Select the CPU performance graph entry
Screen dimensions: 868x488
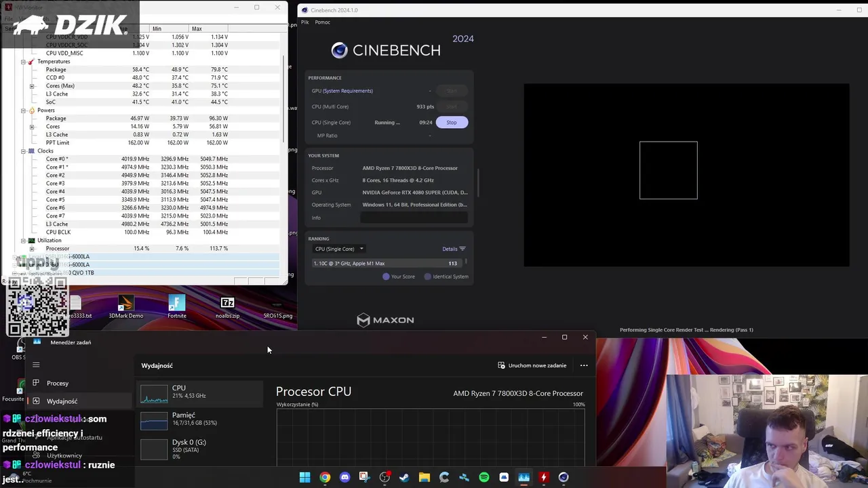(x=200, y=392)
